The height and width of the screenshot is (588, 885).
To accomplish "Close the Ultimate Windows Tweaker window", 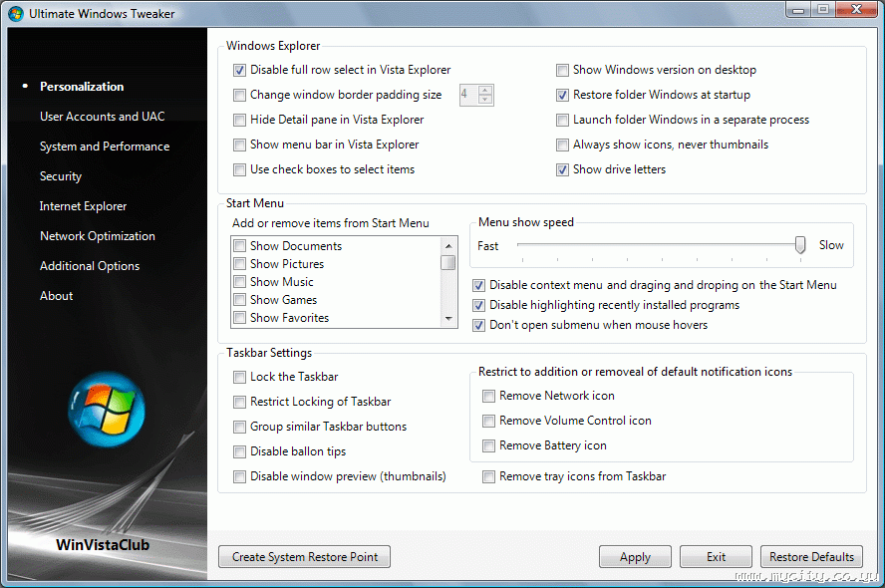I will point(856,10).
